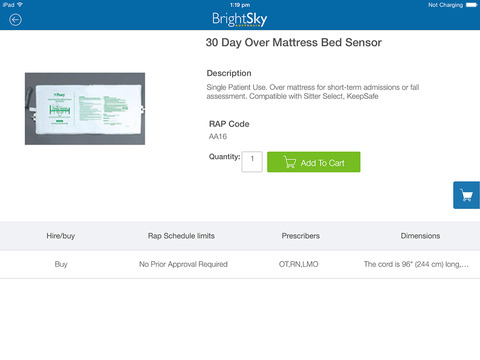Tap the battery indicator icon
The width and height of the screenshot is (480, 360).
(472, 5)
